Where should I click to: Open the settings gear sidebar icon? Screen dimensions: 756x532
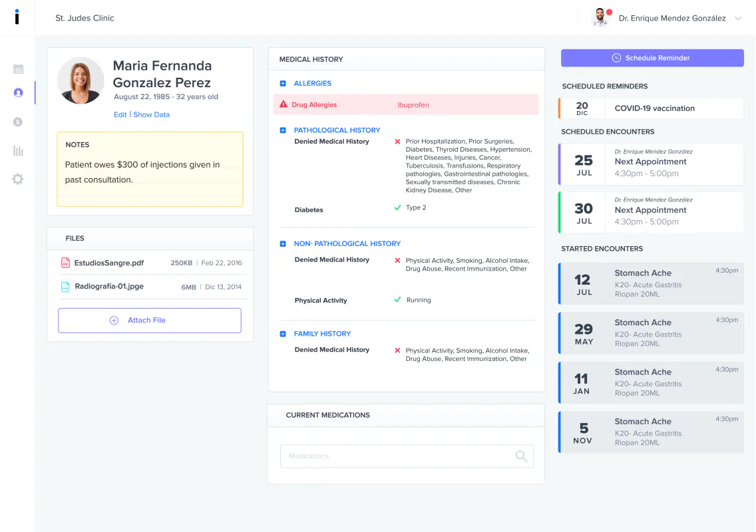point(18,180)
